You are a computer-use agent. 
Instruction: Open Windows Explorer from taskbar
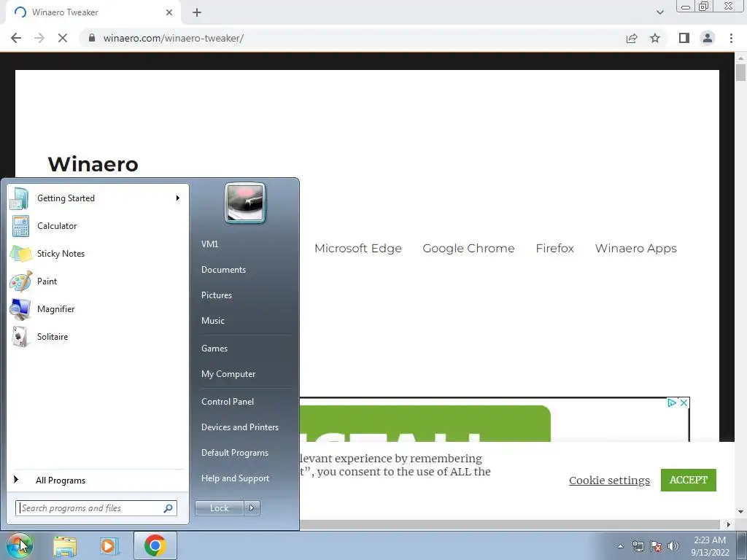(x=65, y=546)
